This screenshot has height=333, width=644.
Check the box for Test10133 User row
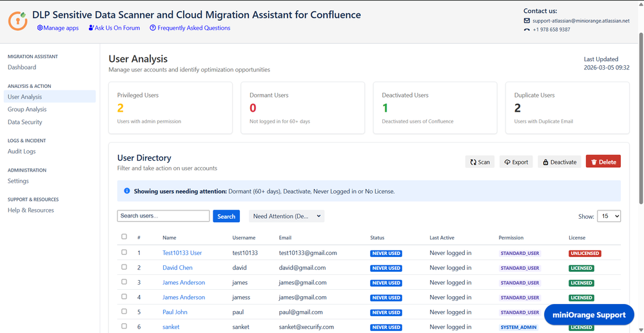[124, 252]
